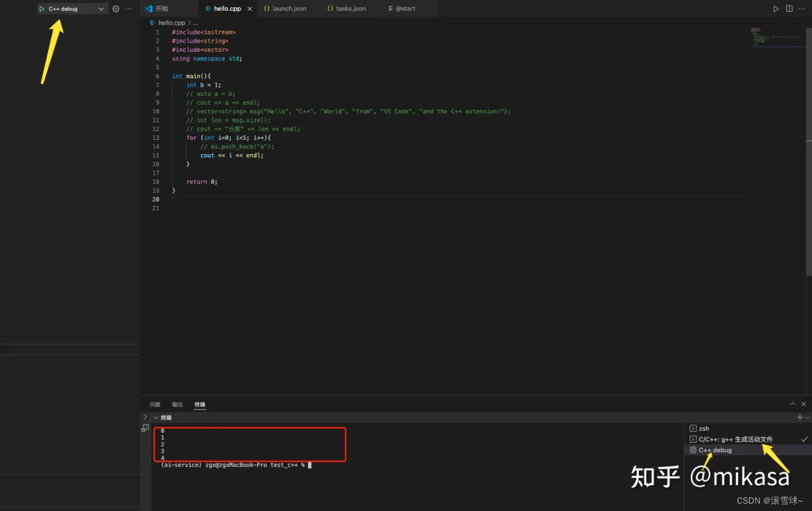Select the 终端 terminal panel tab
Image resolution: width=812 pixels, height=511 pixels.
[x=200, y=404]
